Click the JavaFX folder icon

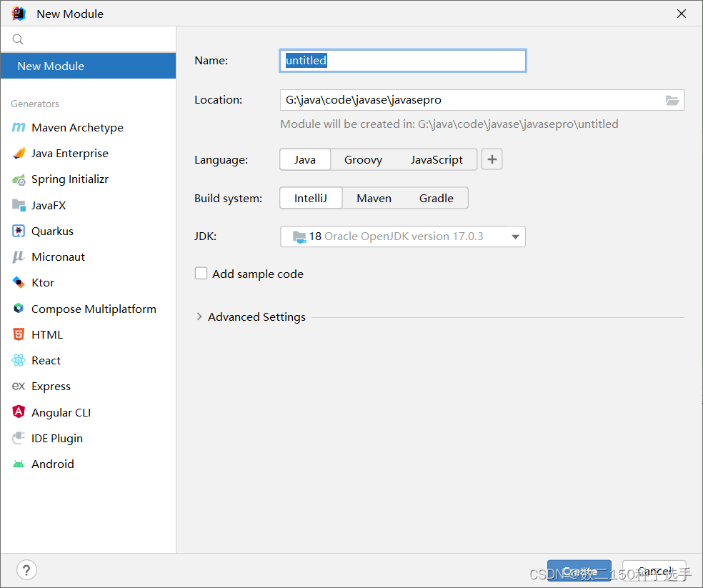(19, 206)
